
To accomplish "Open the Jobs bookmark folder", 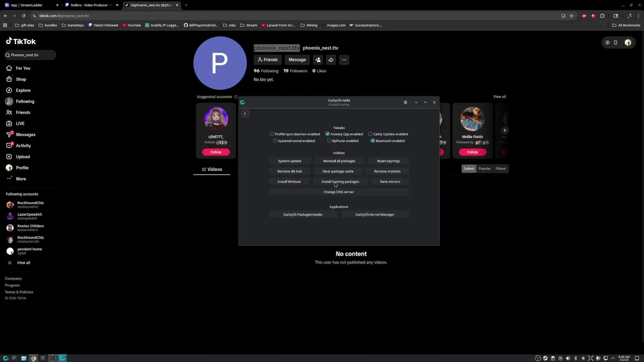I will (229, 25).
